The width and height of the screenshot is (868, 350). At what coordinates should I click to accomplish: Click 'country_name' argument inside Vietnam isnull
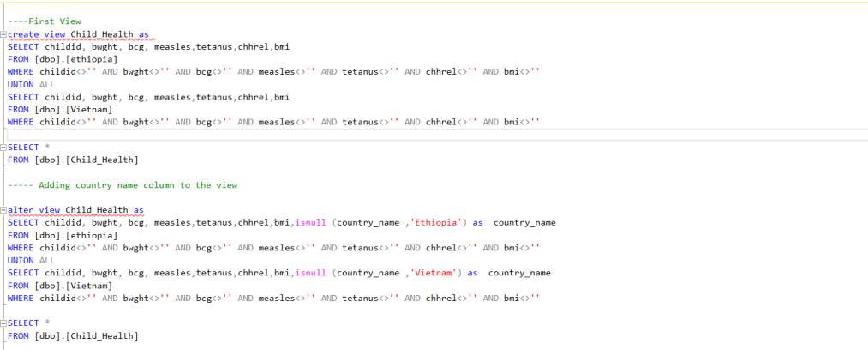click(368, 273)
